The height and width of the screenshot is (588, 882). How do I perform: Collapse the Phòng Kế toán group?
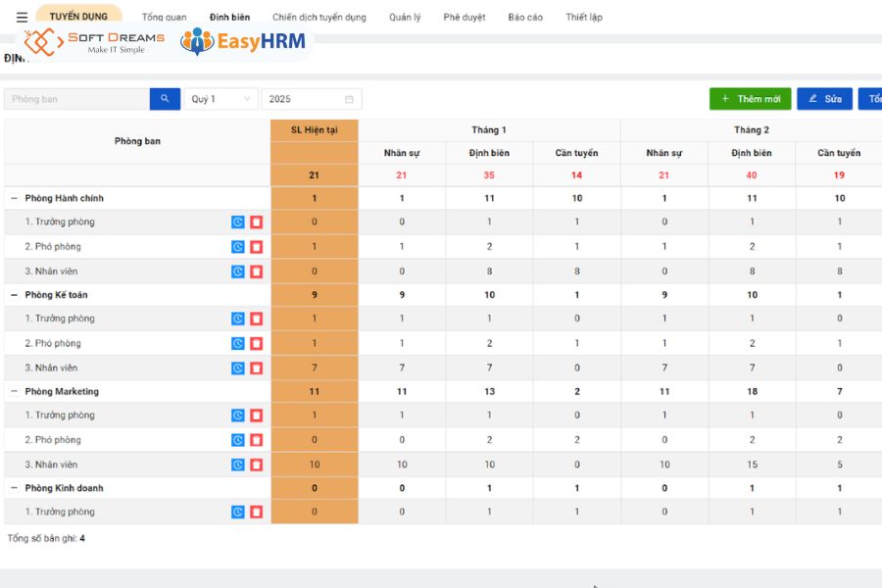14,295
